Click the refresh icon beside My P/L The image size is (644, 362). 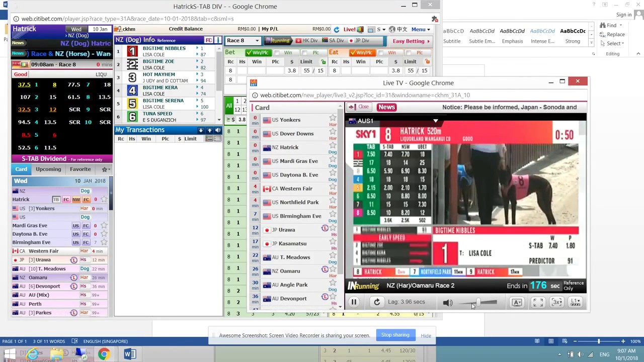click(337, 29)
